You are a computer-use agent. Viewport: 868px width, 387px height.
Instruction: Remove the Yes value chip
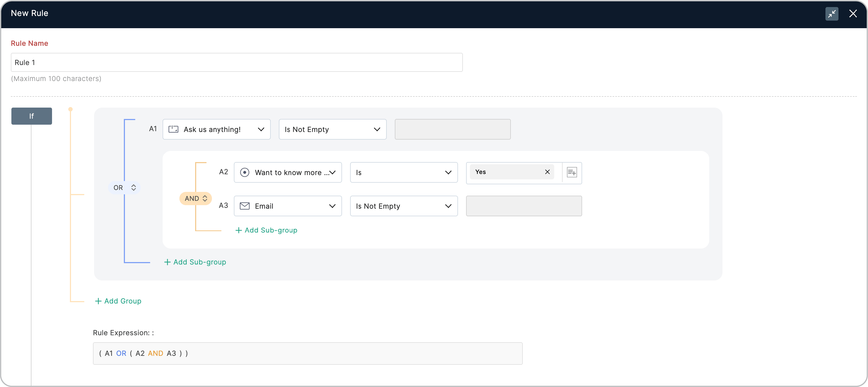547,172
